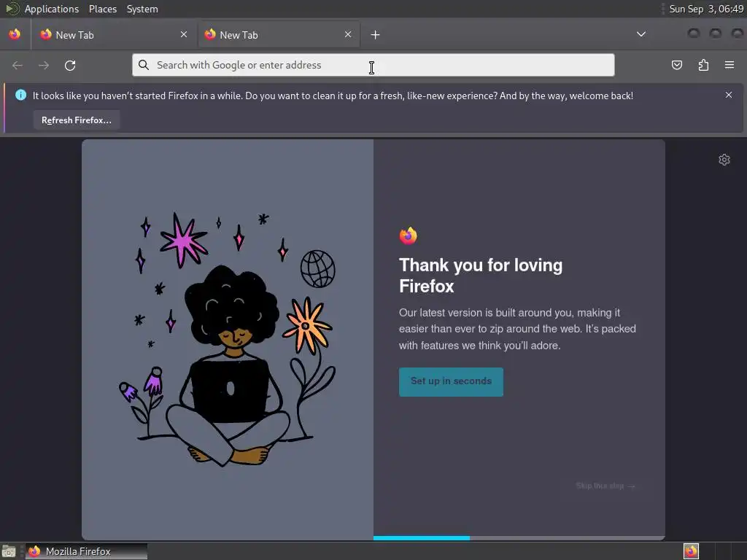This screenshot has height=560, width=747.
Task: Go forward one page
Action: [x=44, y=65]
